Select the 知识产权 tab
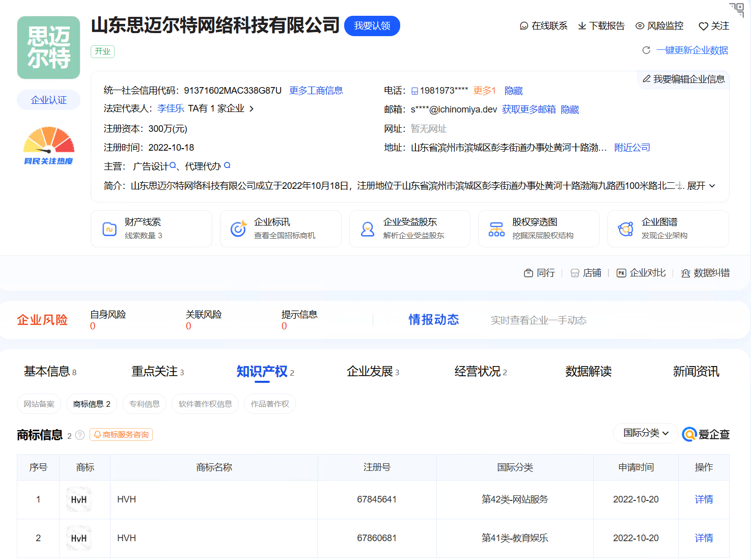The height and width of the screenshot is (560, 751). tap(265, 372)
